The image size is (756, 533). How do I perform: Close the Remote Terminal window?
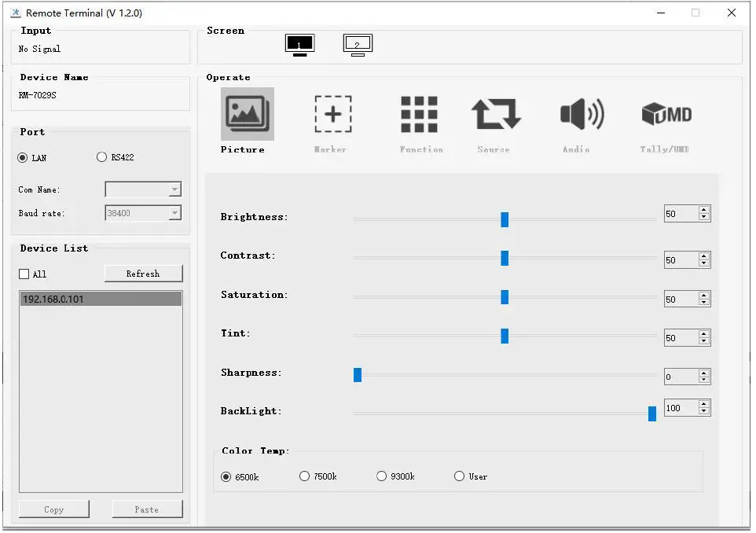(732, 13)
